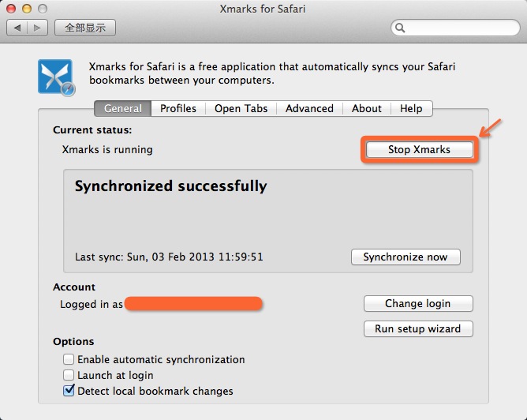Go to the Advanced tab
The height and width of the screenshot is (420, 527).
pyautogui.click(x=309, y=108)
